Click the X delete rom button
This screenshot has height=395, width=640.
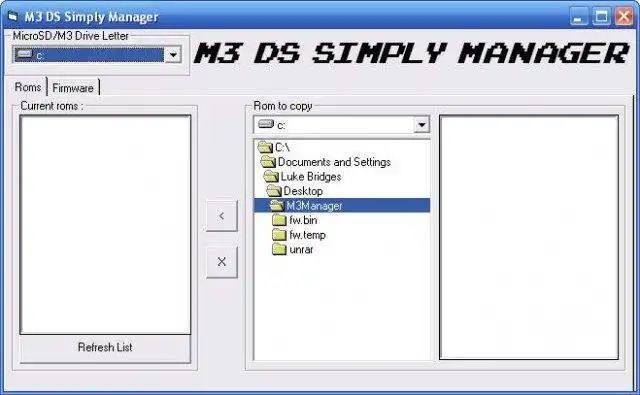click(x=222, y=262)
